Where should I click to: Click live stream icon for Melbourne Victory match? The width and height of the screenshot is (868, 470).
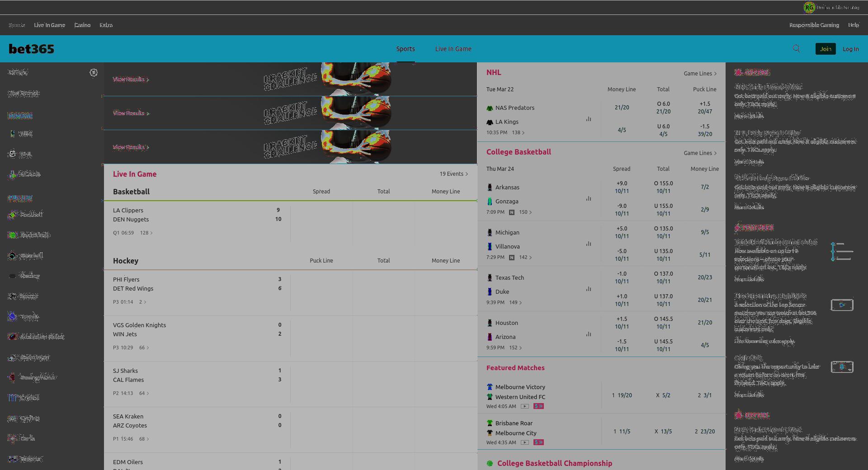click(524, 406)
